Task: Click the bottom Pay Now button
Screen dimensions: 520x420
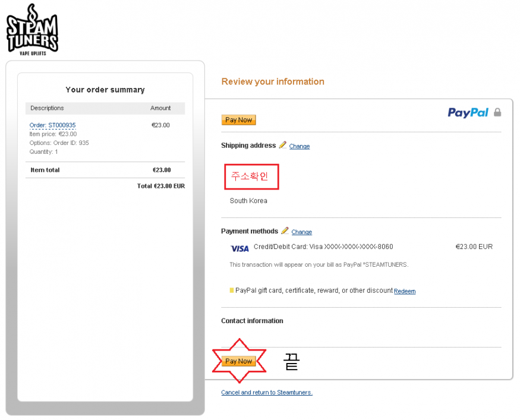Action: 238,361
